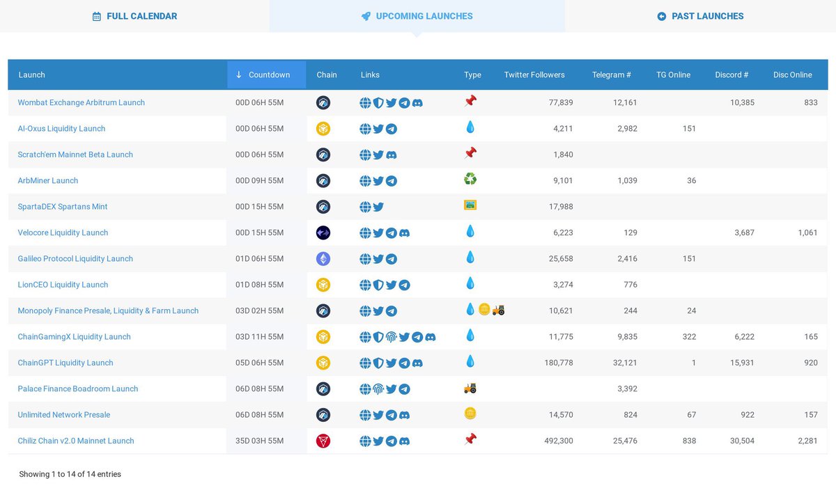Sort by the Twitter Followers column header
The width and height of the screenshot is (836, 504).
point(534,74)
